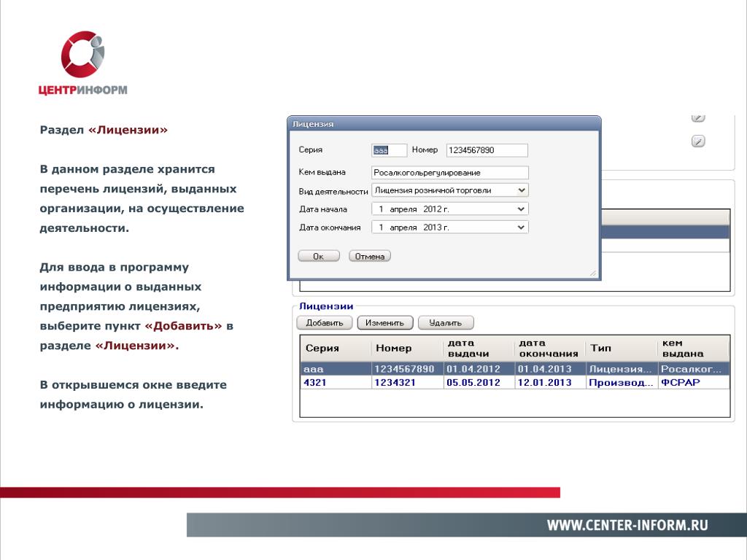
Task: Click the Изменить button
Action: [385, 322]
